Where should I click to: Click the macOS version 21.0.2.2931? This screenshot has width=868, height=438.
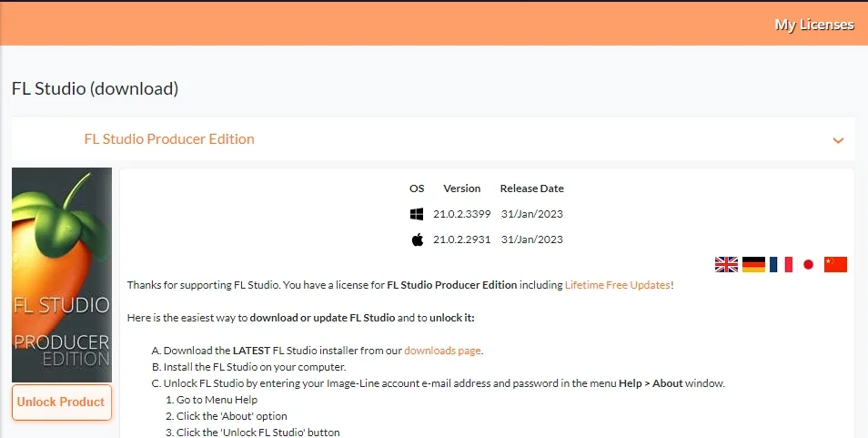pos(461,239)
